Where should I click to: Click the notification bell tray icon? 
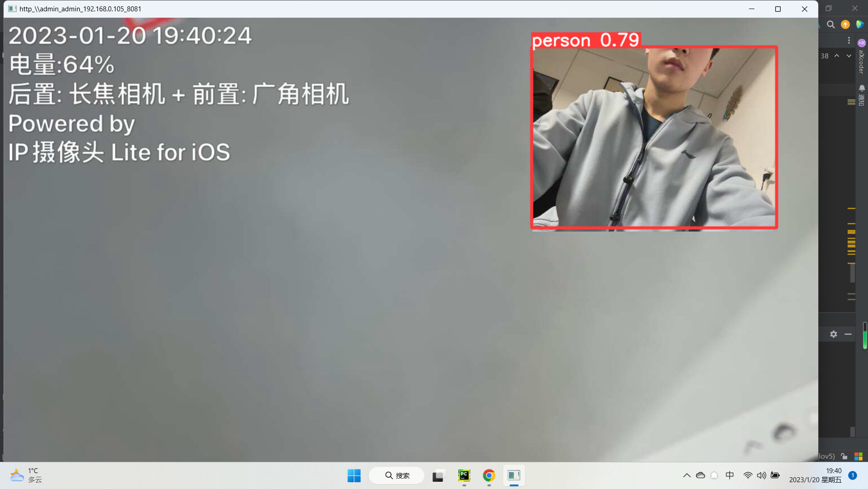coord(714,475)
